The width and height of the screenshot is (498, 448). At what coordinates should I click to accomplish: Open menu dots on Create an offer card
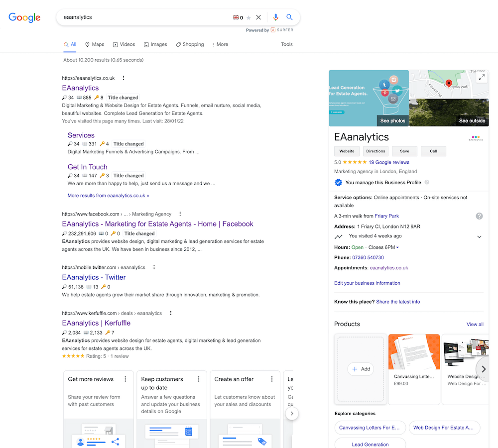pyautogui.click(x=272, y=379)
